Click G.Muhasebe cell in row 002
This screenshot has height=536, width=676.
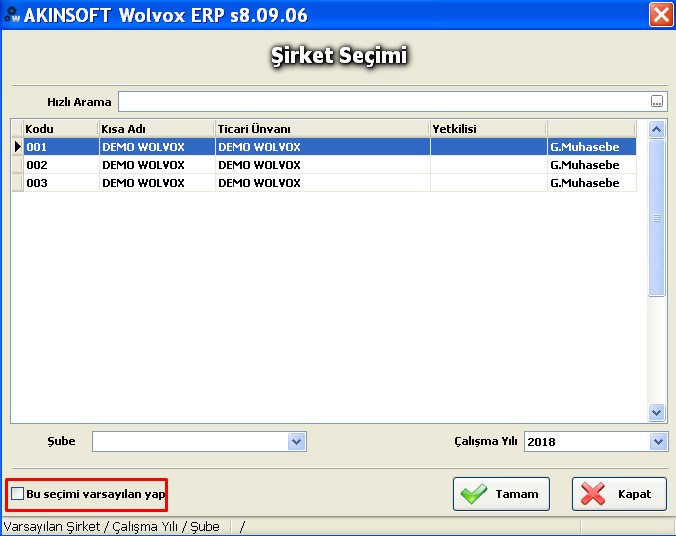pyautogui.click(x=592, y=165)
